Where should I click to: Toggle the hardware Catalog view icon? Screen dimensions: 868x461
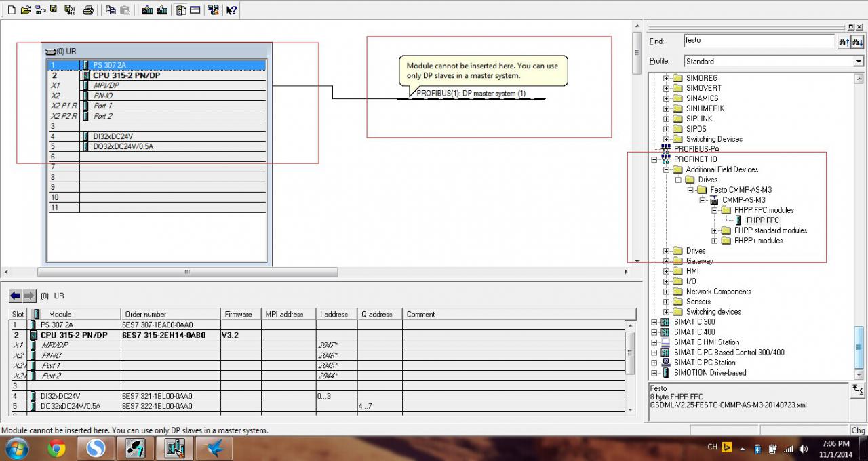click(x=180, y=10)
